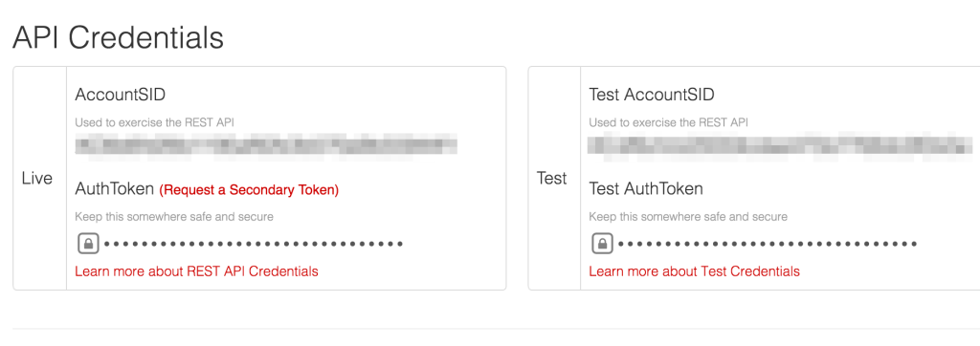The image size is (980, 346).
Task: Click the masked Test AuthToken dots
Action: point(768,244)
